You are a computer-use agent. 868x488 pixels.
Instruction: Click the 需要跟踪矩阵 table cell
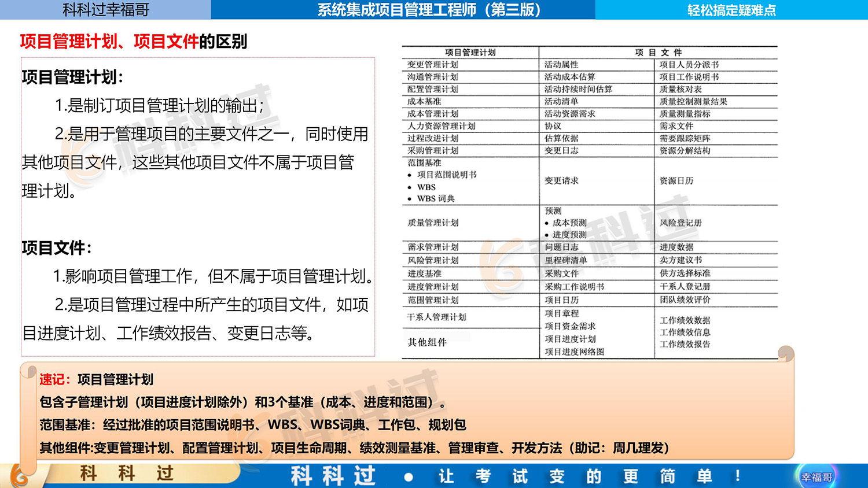pyautogui.click(x=685, y=138)
